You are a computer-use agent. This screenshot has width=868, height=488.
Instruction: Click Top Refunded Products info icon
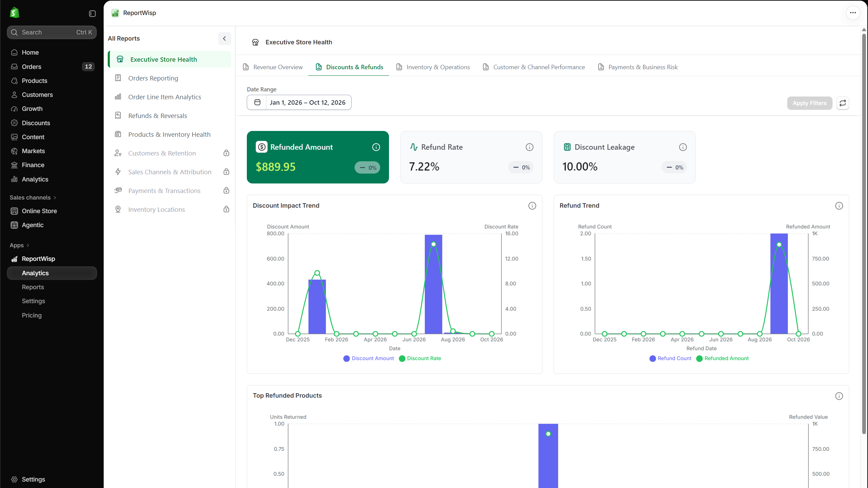[x=839, y=396]
